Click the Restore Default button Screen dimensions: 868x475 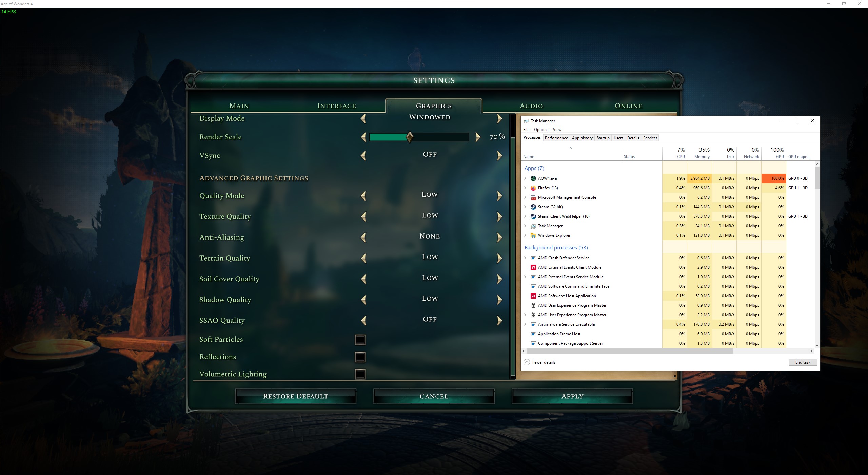click(x=296, y=396)
